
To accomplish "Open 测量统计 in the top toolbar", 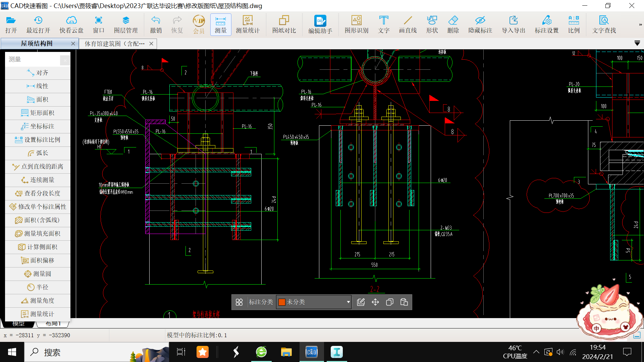I will pyautogui.click(x=248, y=25).
